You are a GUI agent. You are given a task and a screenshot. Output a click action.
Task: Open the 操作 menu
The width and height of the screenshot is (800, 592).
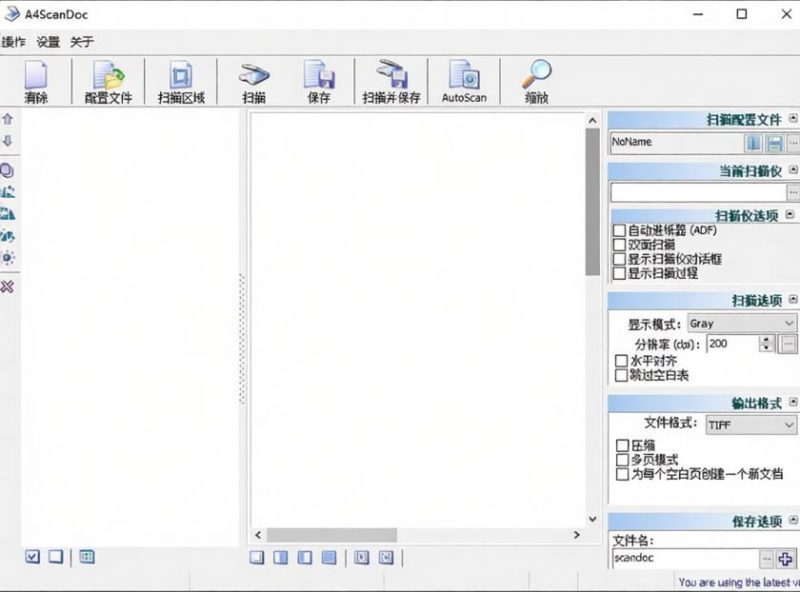coord(14,42)
